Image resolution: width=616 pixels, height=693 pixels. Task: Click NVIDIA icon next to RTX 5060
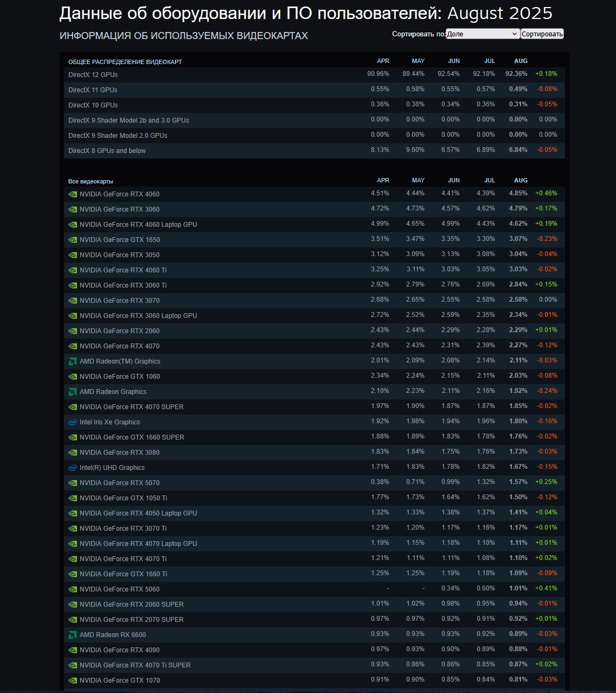click(73, 589)
